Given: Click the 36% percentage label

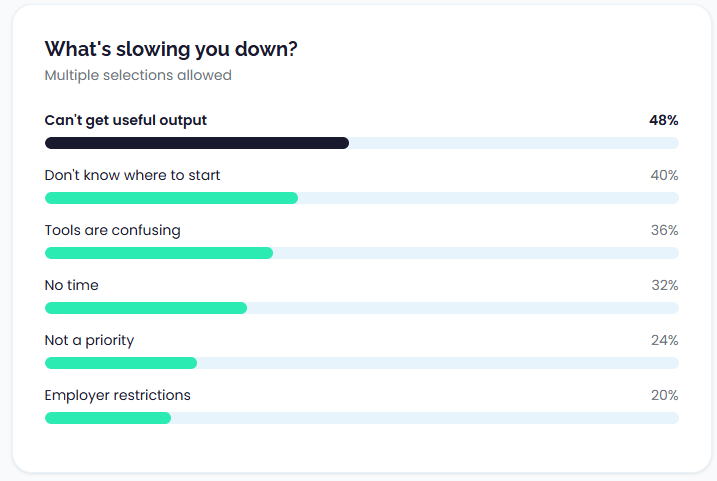Looking at the screenshot, I should (x=664, y=230).
